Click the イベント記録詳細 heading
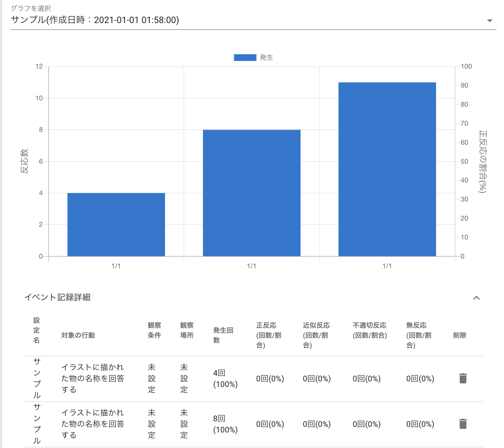 pyautogui.click(x=57, y=297)
